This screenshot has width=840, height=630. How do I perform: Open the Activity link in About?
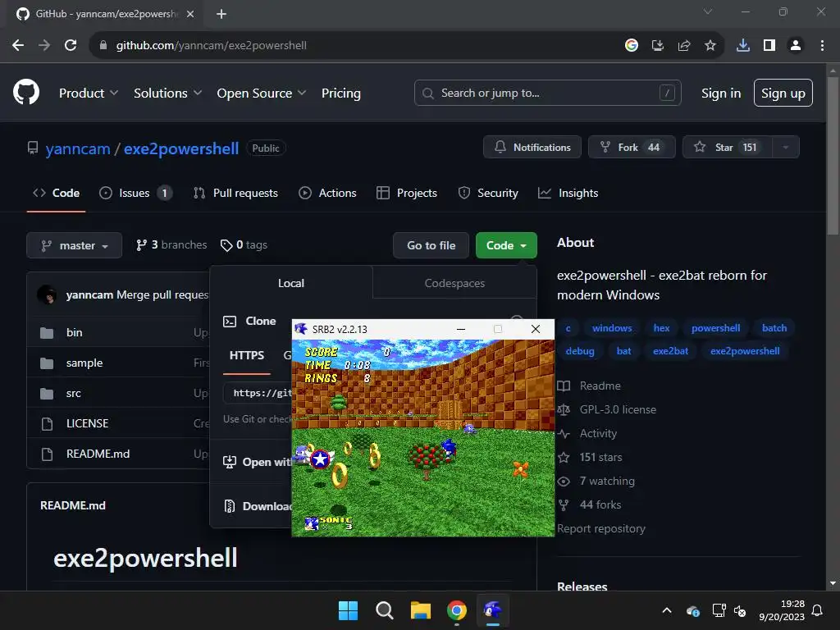click(587, 433)
